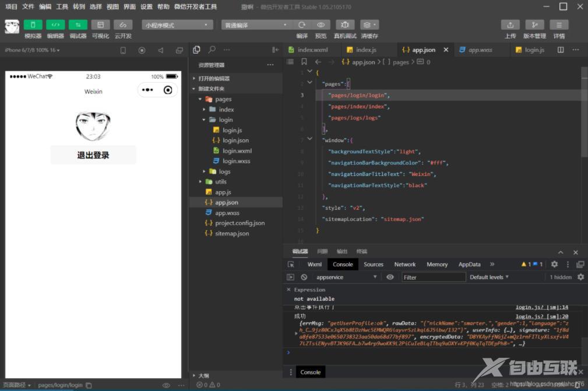Open the login.js:20 source link

(541, 316)
